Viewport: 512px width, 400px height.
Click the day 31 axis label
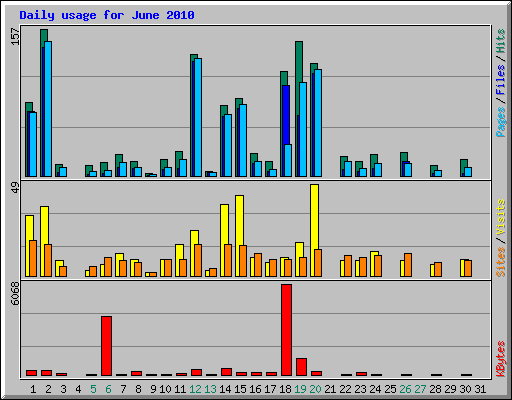tap(480, 389)
